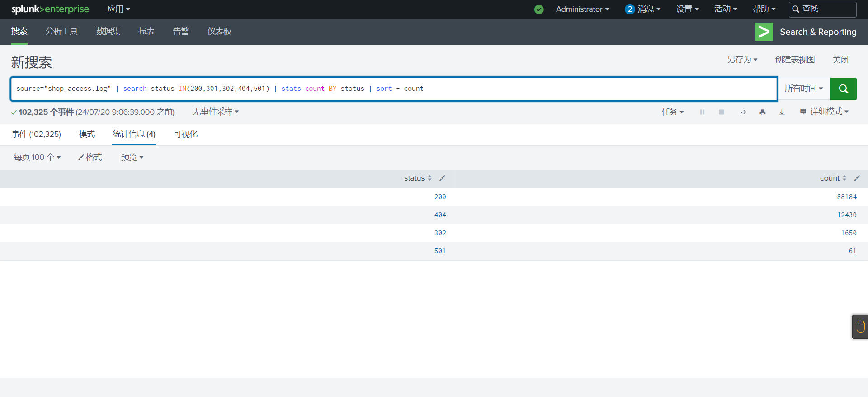
Task: Click the print results icon
Action: tap(763, 112)
